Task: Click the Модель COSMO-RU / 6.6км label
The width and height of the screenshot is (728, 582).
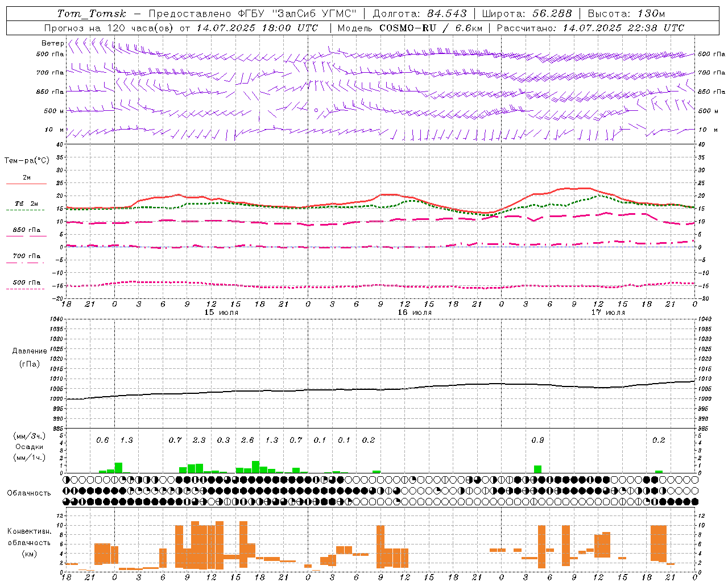Action: (x=410, y=28)
